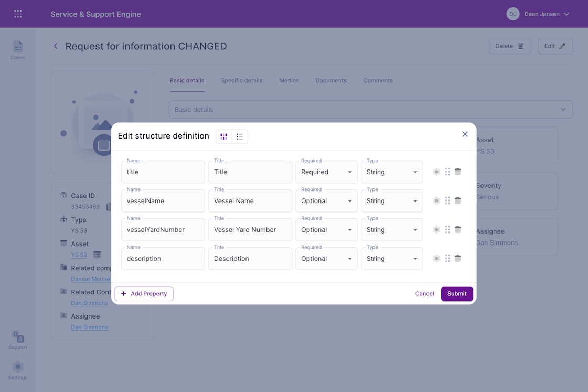
Task: Close the Edit structure definition dialog
Action: pyautogui.click(x=465, y=134)
